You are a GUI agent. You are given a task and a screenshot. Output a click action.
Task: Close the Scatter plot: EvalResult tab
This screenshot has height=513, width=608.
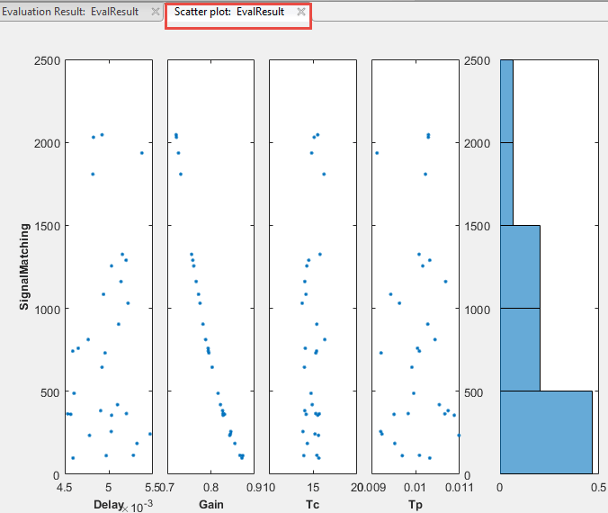pyautogui.click(x=301, y=12)
